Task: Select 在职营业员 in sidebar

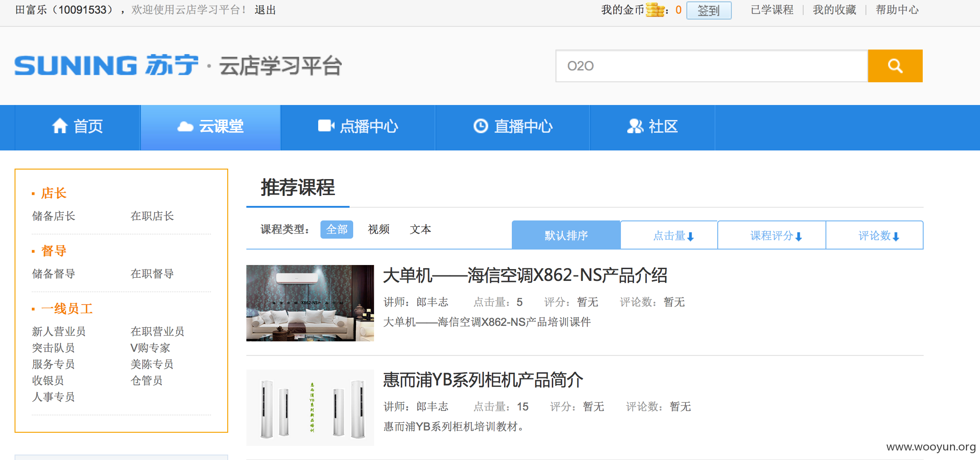Action: (157, 331)
